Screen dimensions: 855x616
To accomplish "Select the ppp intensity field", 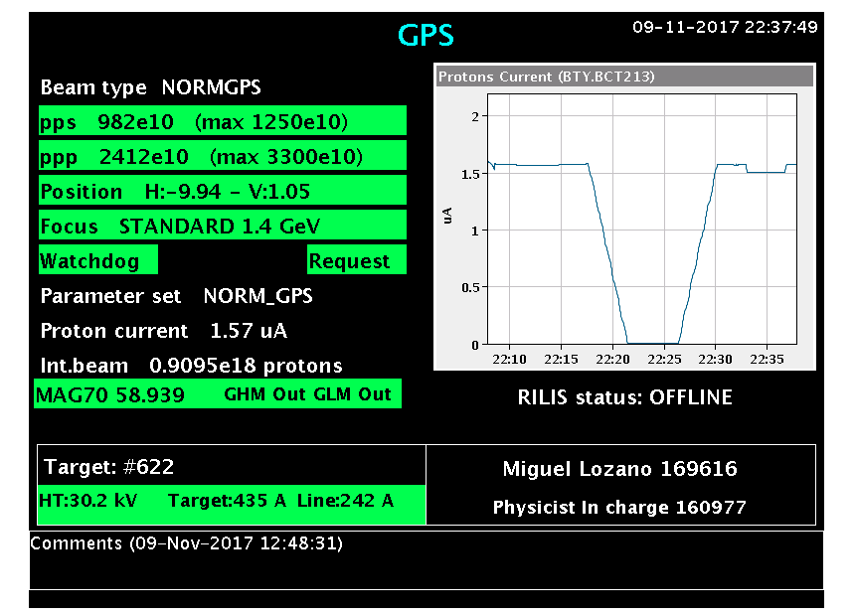I will 221,155.
